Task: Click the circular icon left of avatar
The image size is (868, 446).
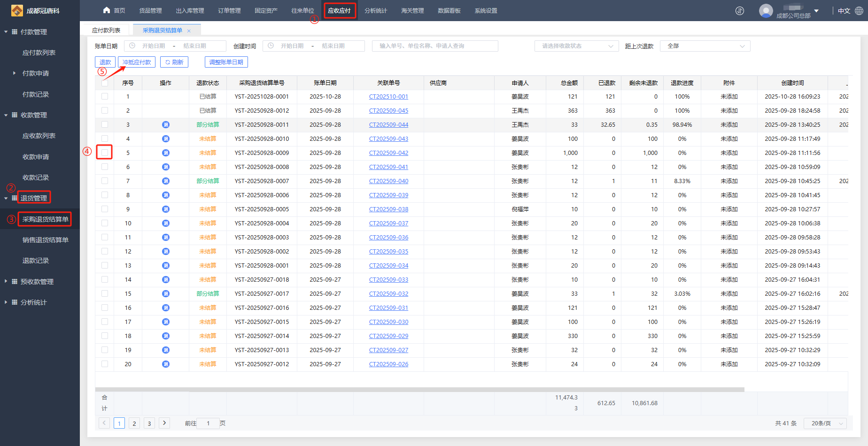Action: coord(740,11)
